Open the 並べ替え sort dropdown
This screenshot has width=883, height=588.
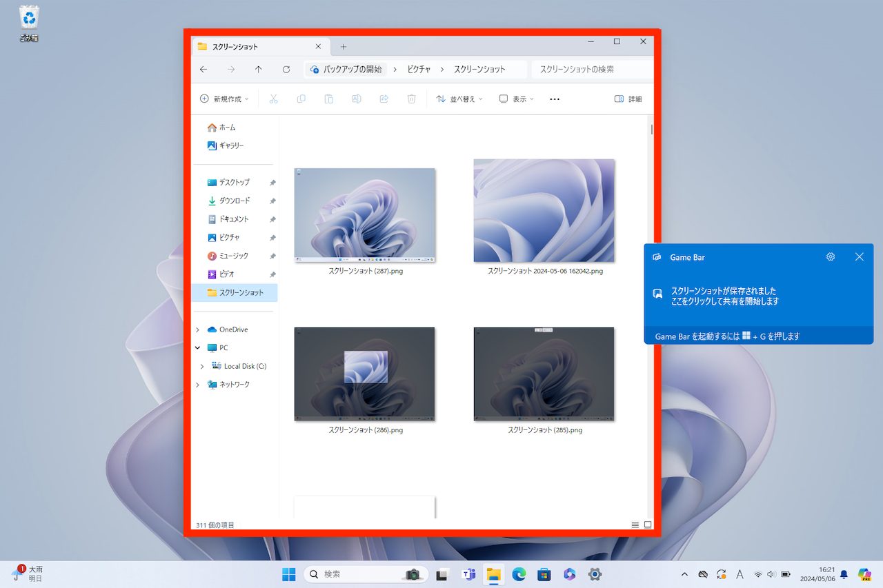459,99
